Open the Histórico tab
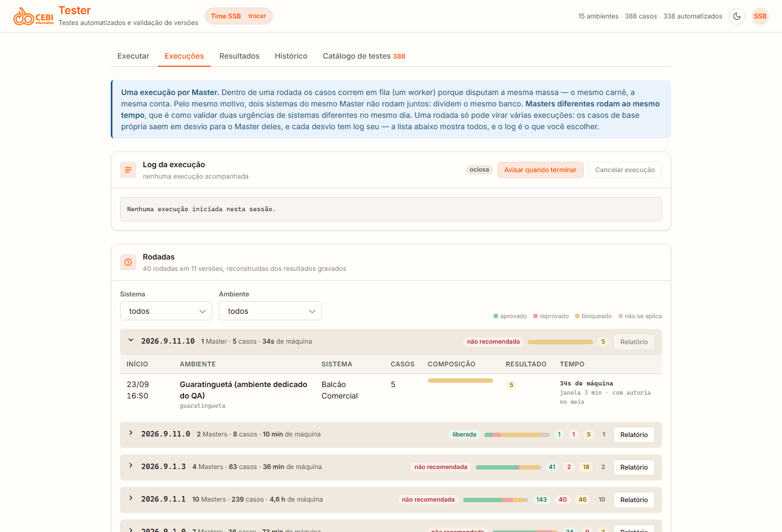This screenshot has width=782, height=532. tap(291, 56)
